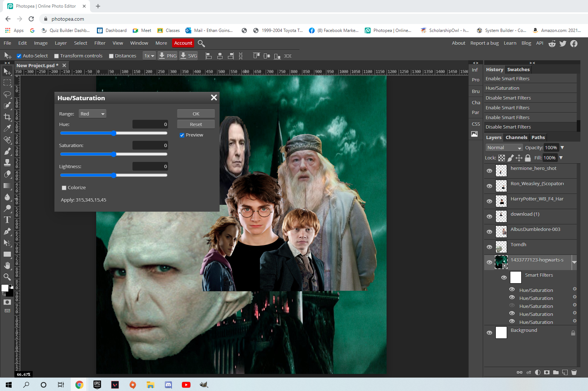
Task: Collapse the left side panel arrows
Action: click(7, 63)
